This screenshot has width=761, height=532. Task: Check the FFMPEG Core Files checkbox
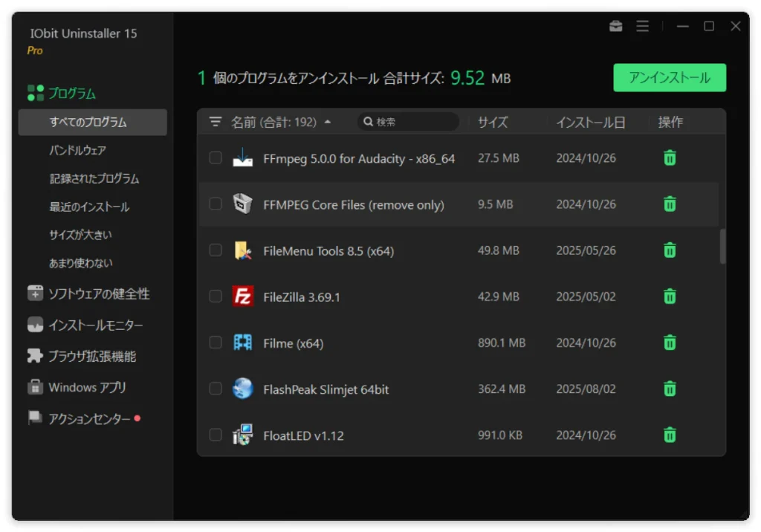(x=216, y=204)
